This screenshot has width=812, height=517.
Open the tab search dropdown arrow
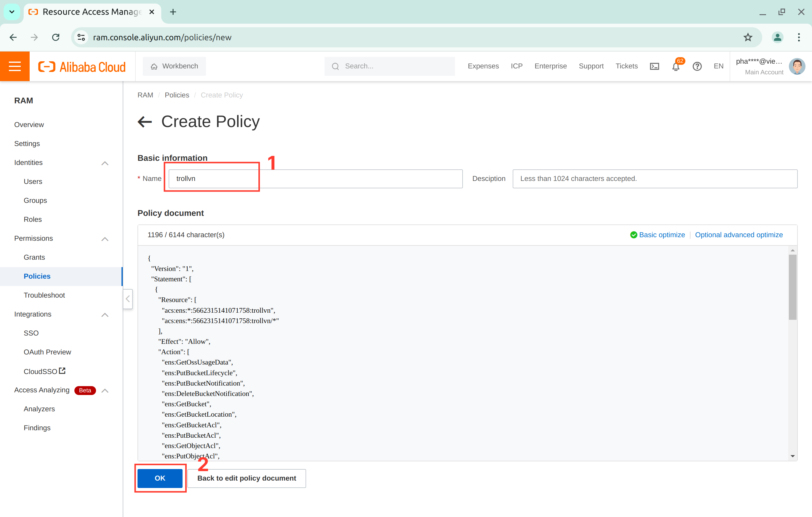[x=12, y=12]
